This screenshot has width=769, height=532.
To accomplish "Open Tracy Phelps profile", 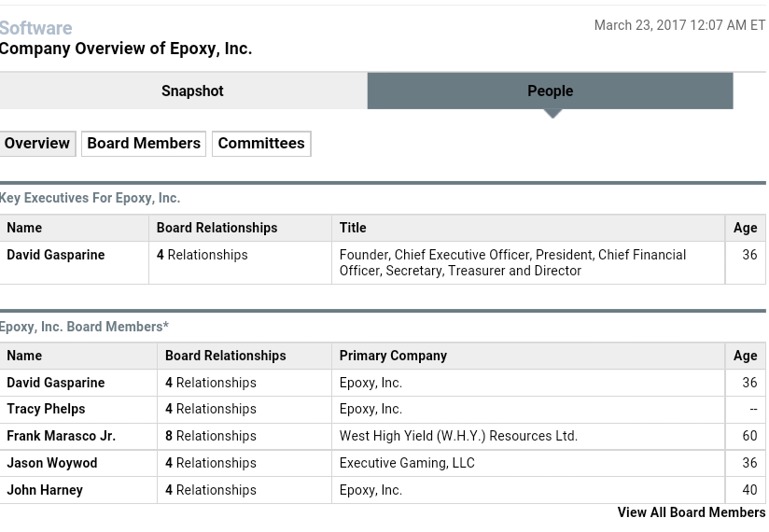I will tap(46, 409).
